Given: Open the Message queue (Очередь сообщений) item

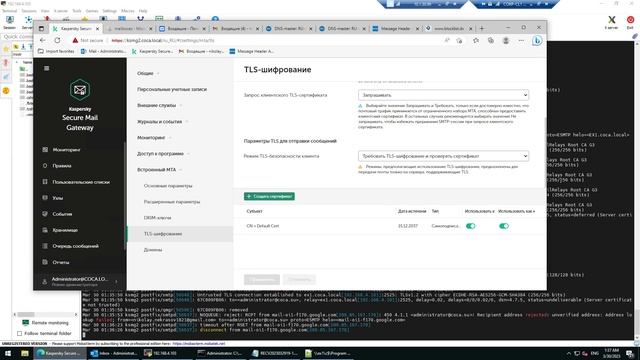Looking at the screenshot, I should click(75, 246).
